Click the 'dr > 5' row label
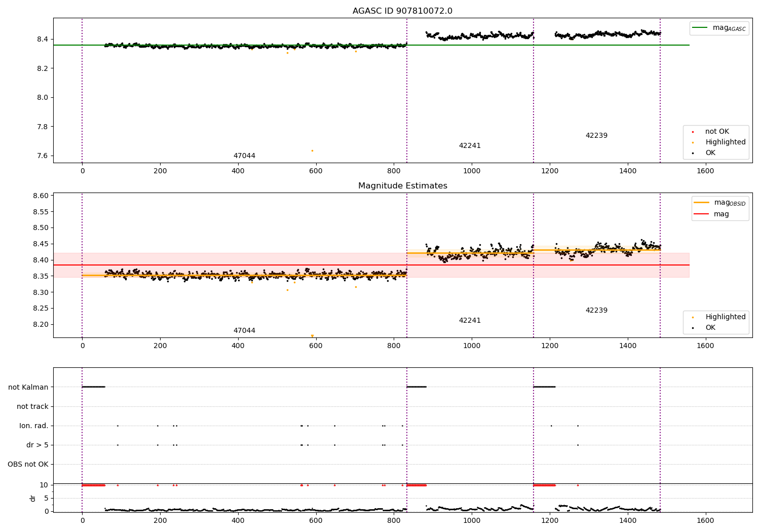 tap(37, 445)
